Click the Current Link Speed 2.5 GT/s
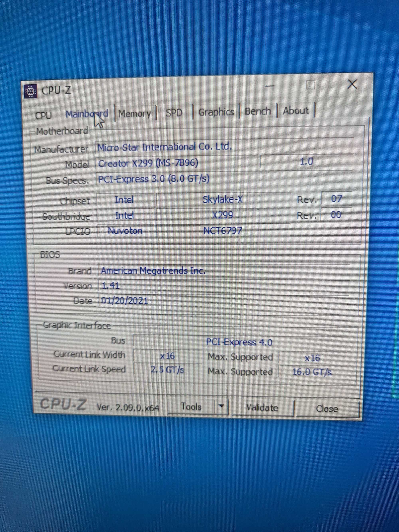This screenshot has height=532, width=399. 167,370
